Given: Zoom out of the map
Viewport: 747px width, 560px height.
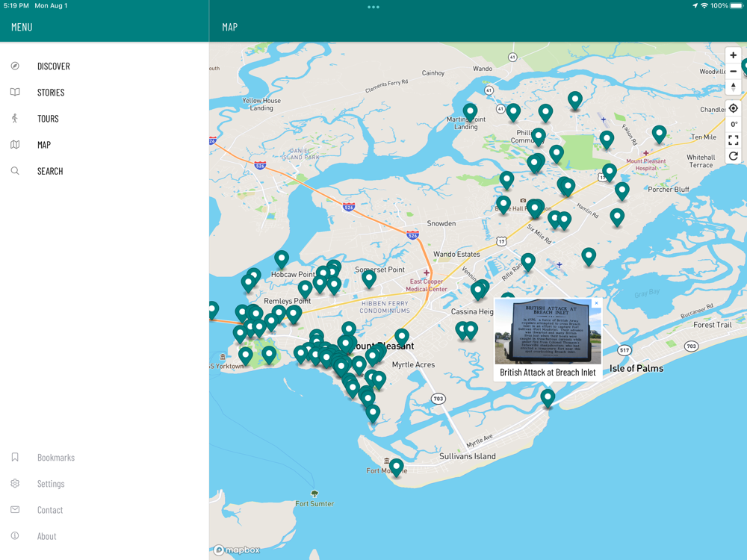Looking at the screenshot, I should (734, 72).
